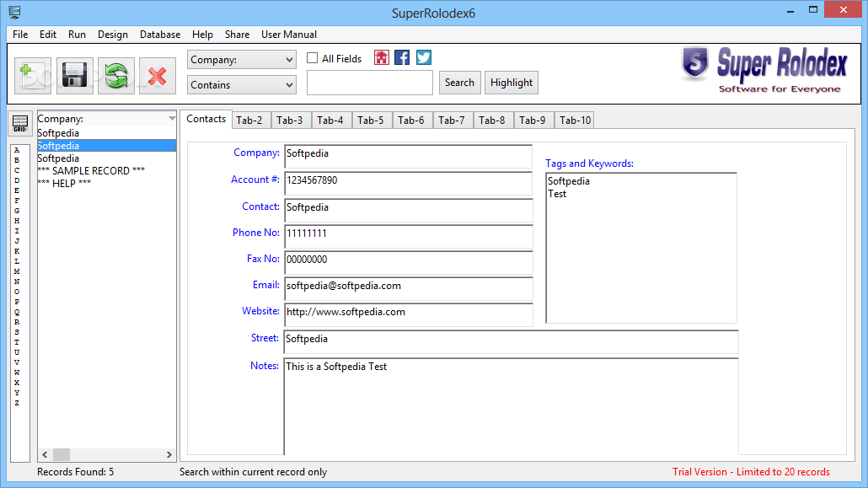868x488 pixels.
Task: Select the Contacts tab
Action: coord(206,119)
